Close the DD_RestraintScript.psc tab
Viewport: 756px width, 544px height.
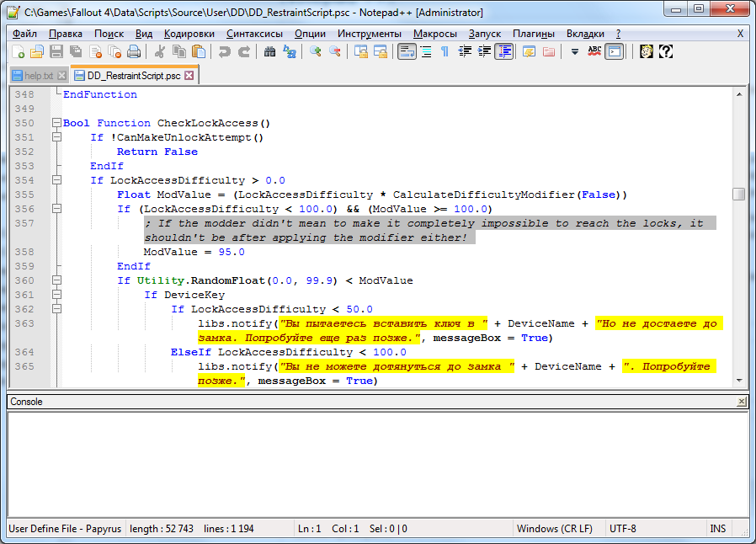coord(189,76)
